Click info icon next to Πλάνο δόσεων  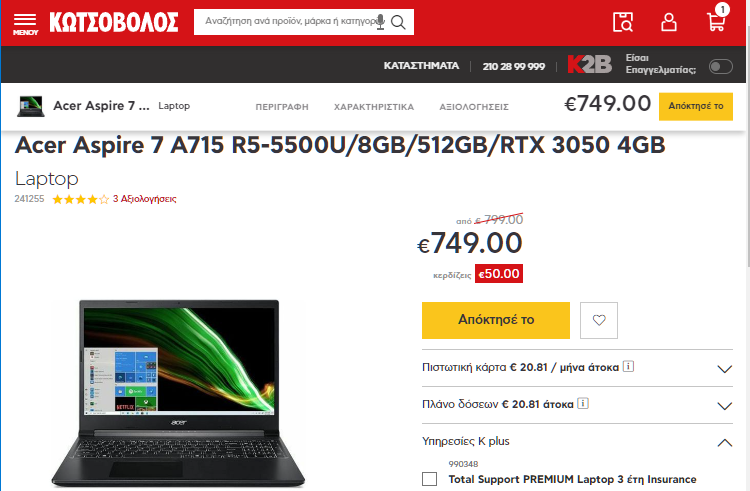point(583,404)
